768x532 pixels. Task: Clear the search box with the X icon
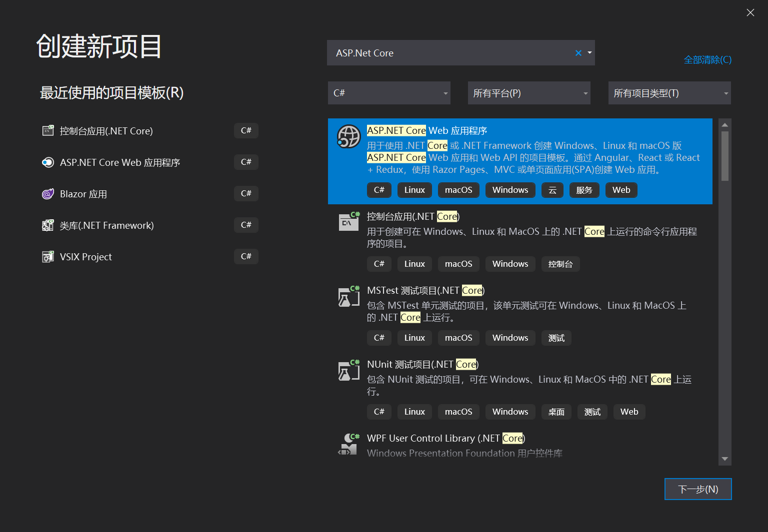coord(578,53)
